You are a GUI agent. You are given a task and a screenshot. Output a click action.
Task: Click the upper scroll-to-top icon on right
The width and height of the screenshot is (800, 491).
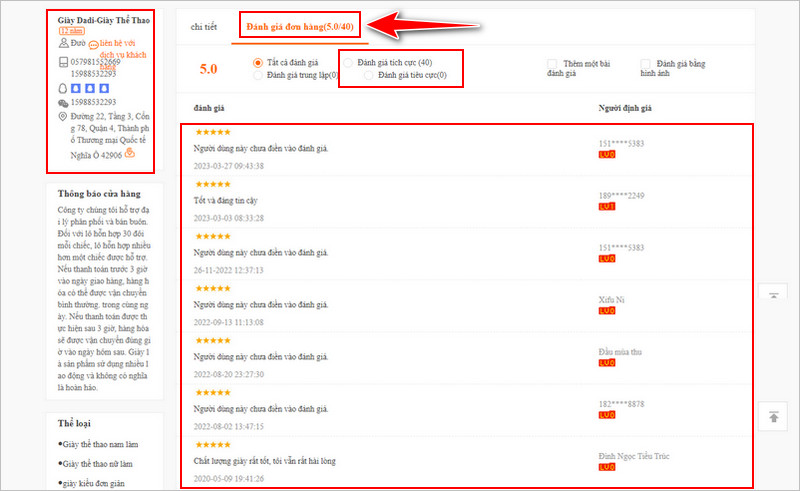(773, 295)
